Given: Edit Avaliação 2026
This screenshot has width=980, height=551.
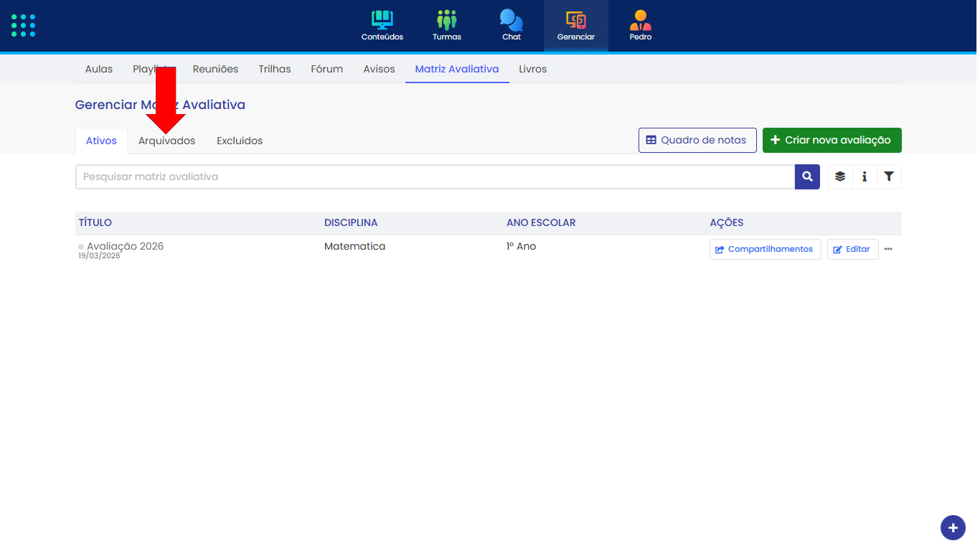Looking at the screenshot, I should click(852, 249).
